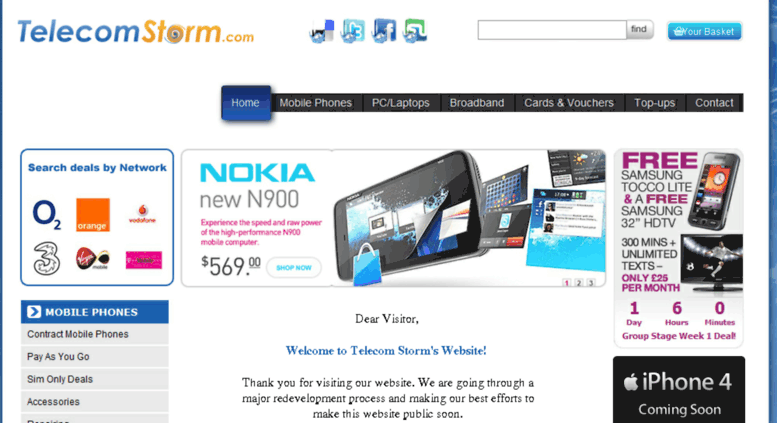
Task: Open Your Basket button
Action: coord(704,31)
